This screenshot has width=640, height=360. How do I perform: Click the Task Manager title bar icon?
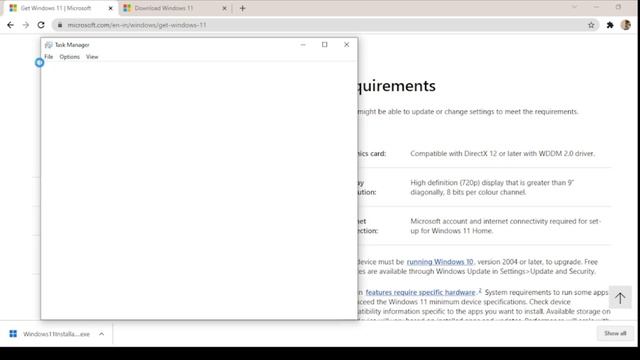[49, 45]
